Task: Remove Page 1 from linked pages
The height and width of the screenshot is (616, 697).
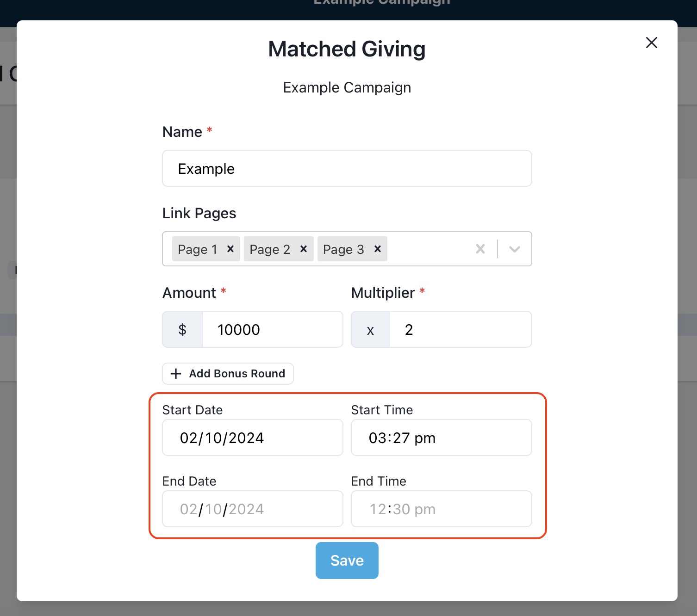Action: [x=230, y=249]
